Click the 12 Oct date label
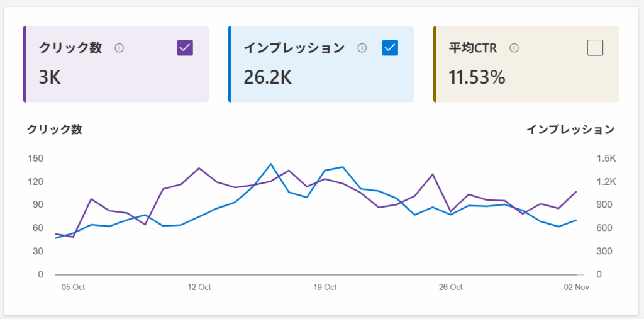 click(199, 287)
